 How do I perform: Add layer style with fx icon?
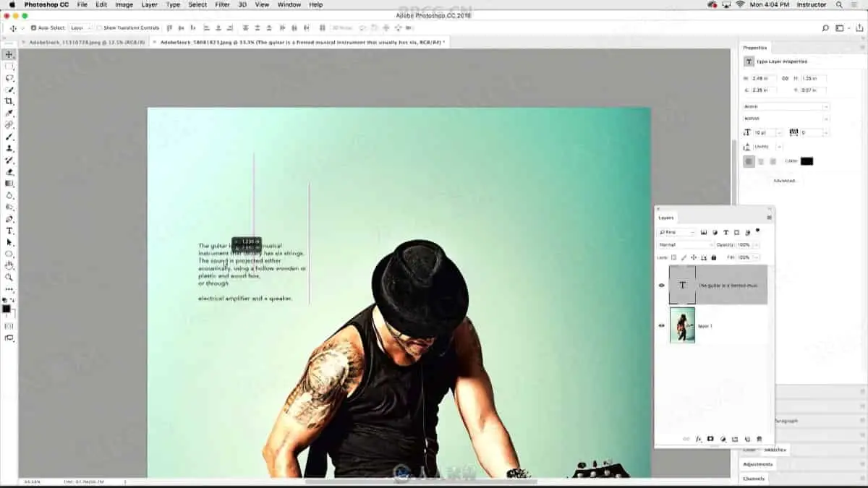pyautogui.click(x=699, y=439)
